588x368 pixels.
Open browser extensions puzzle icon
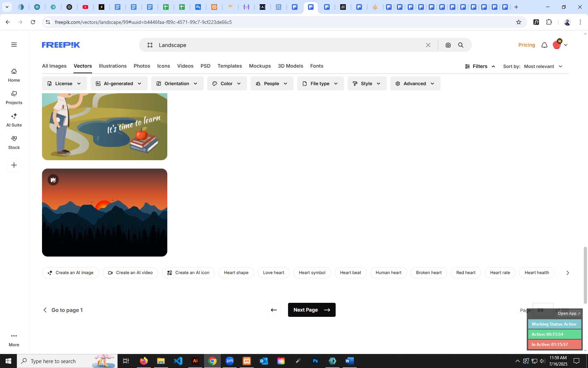(x=549, y=22)
